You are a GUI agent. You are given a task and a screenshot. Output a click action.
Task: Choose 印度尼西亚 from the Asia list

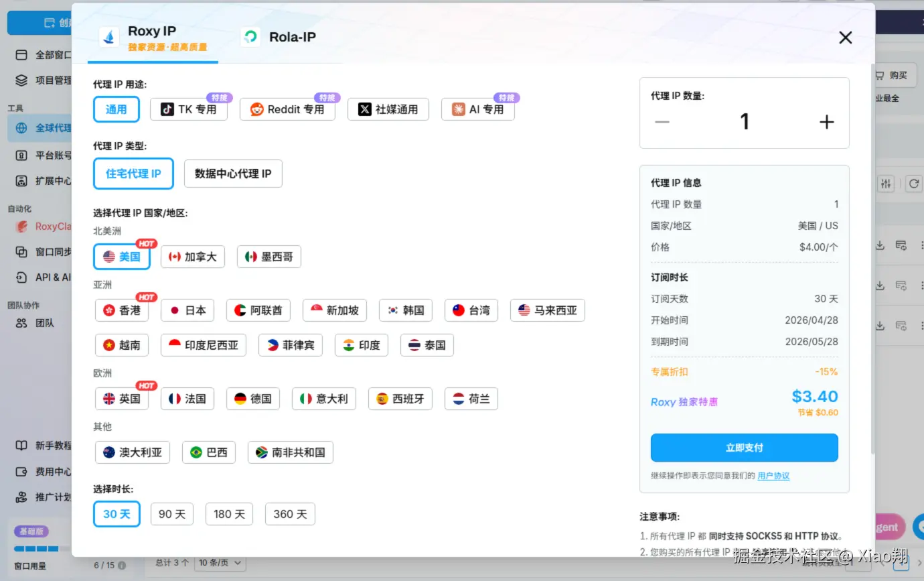(x=204, y=345)
